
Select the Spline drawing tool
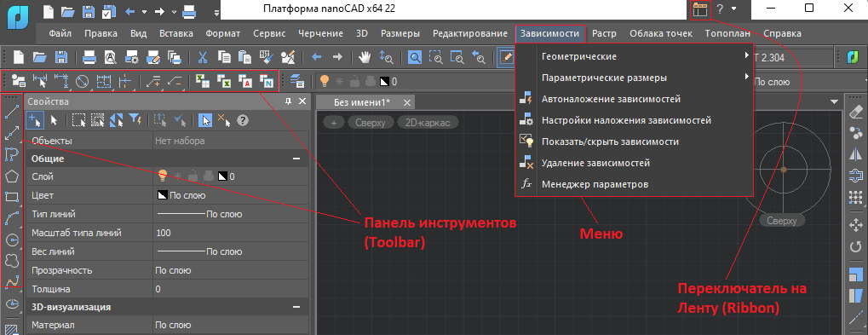click(12, 282)
